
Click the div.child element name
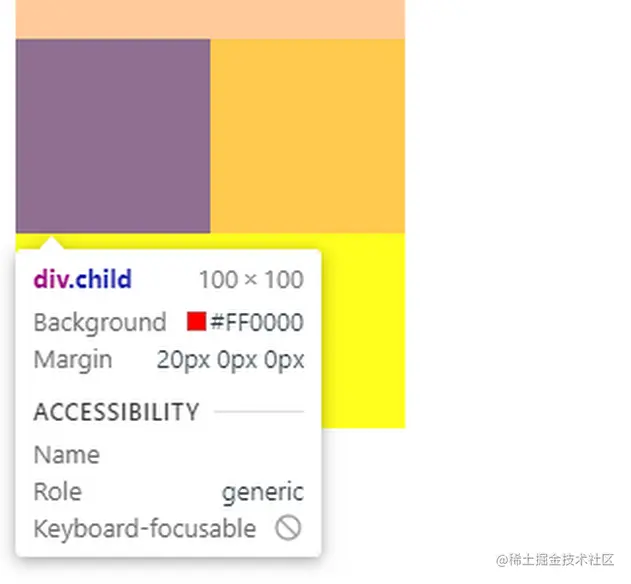click(82, 279)
